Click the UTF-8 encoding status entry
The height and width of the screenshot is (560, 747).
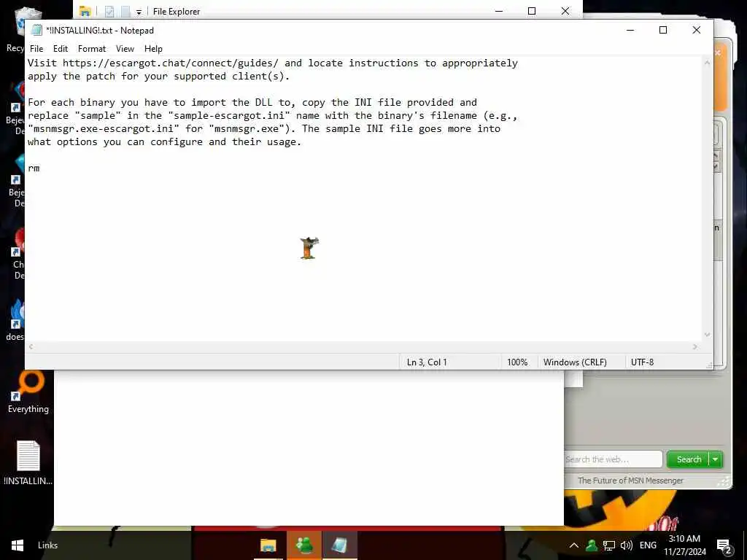pos(642,362)
